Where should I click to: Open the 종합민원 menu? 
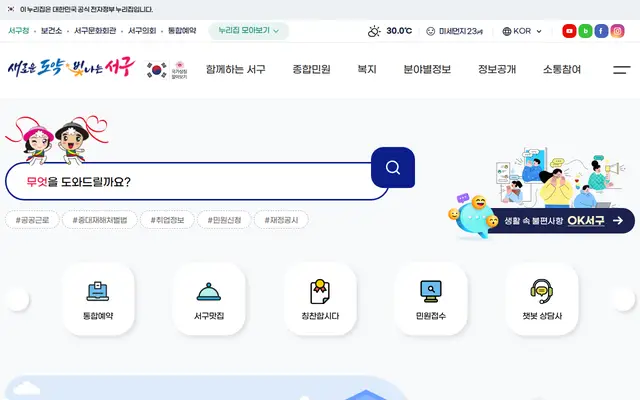(311, 69)
